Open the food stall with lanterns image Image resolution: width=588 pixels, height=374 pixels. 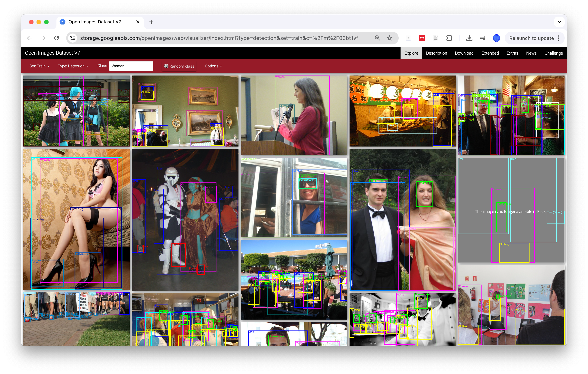click(x=402, y=111)
